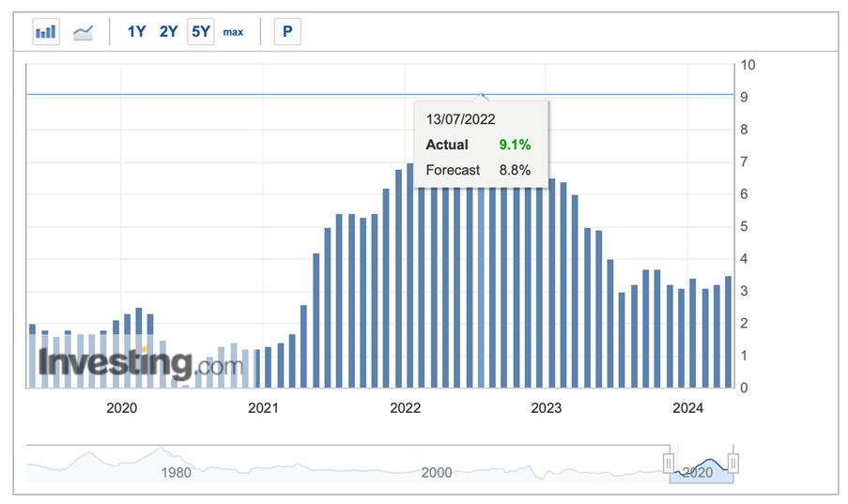Click the 2024 x-axis label
The height and width of the screenshot is (504, 848).
click(687, 408)
